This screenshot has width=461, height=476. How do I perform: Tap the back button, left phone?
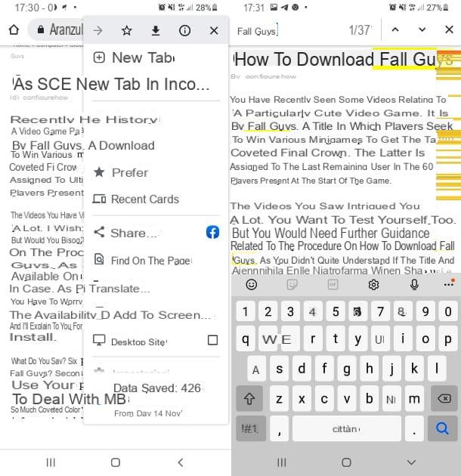[x=181, y=462]
